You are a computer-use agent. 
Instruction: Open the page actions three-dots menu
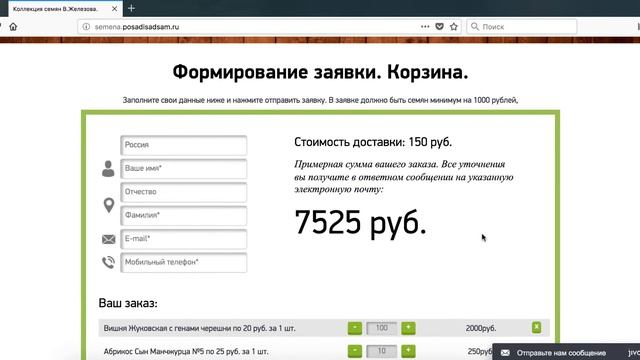(x=425, y=27)
